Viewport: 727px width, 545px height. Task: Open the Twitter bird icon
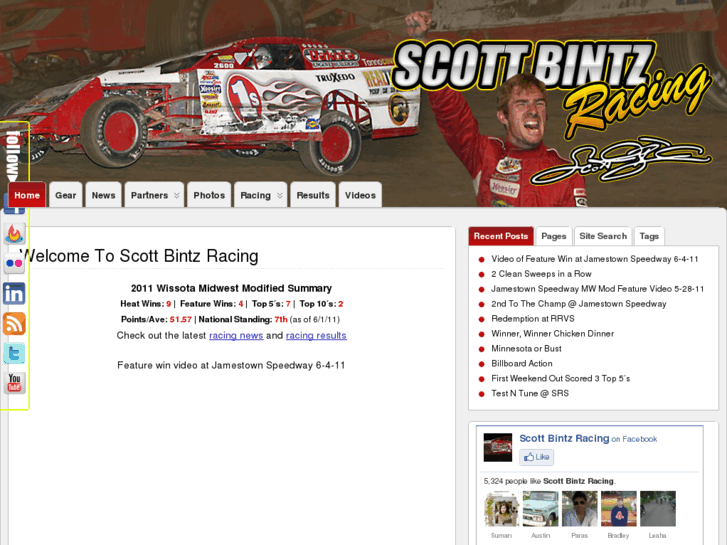(x=14, y=354)
